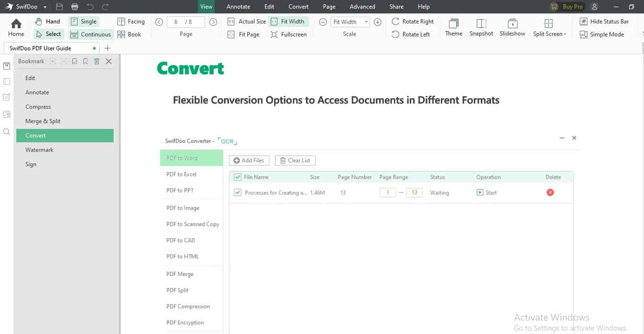Click the Print icon in title bar
Image resolution: width=644 pixels, height=334 pixels.
tap(75, 7)
